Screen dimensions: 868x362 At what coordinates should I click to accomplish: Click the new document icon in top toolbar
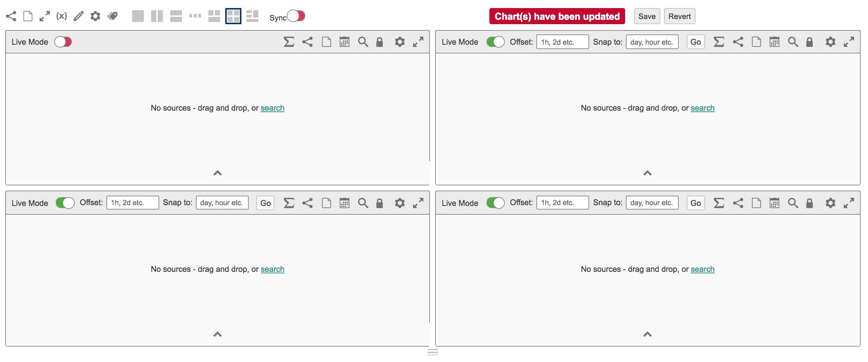pyautogui.click(x=28, y=16)
